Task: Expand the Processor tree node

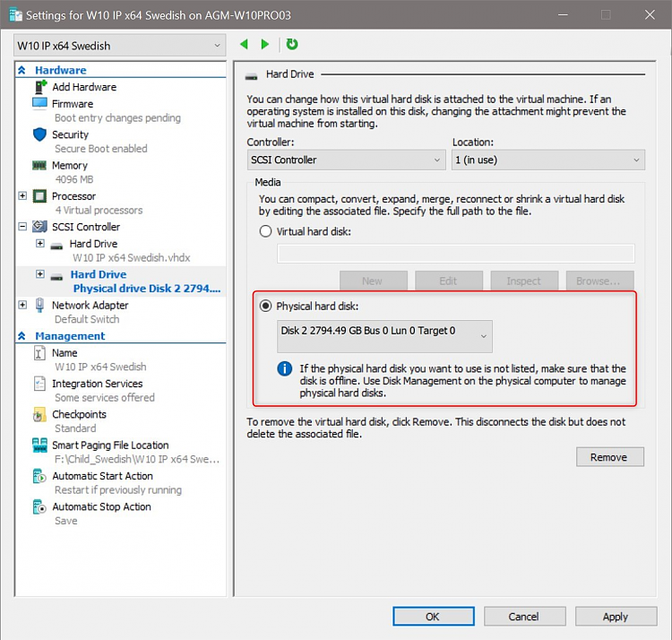Action: 22,196
